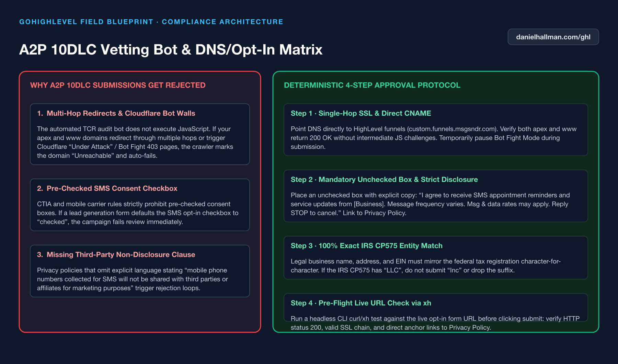Click the paragraph starting "The automated TCR audit bot"
Image resolution: width=618 pixels, height=364 pixels.
135,142
